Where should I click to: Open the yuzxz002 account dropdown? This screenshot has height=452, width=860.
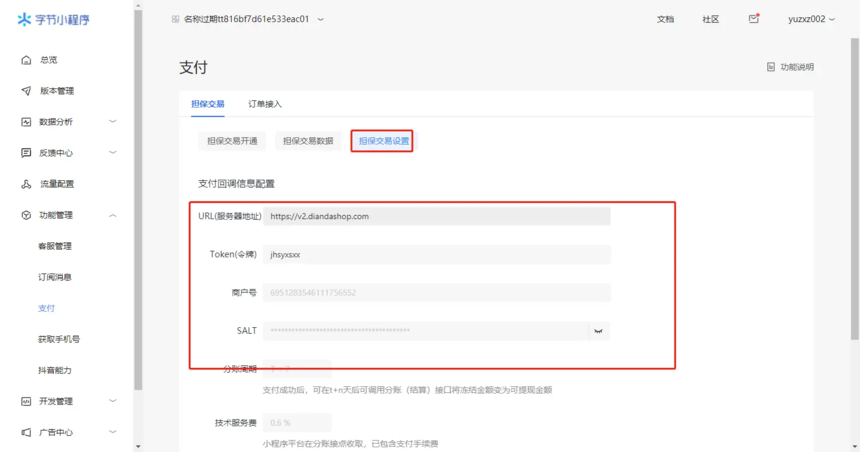811,19
